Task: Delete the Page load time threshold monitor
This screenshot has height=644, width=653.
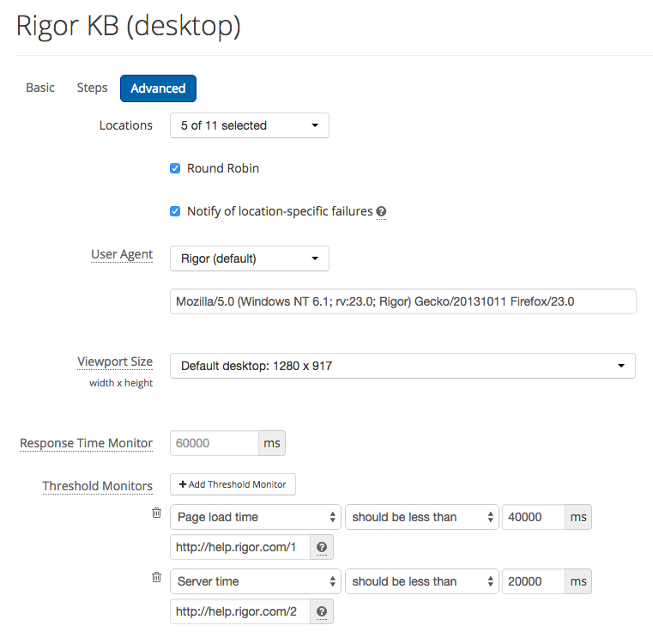Action: [156, 513]
